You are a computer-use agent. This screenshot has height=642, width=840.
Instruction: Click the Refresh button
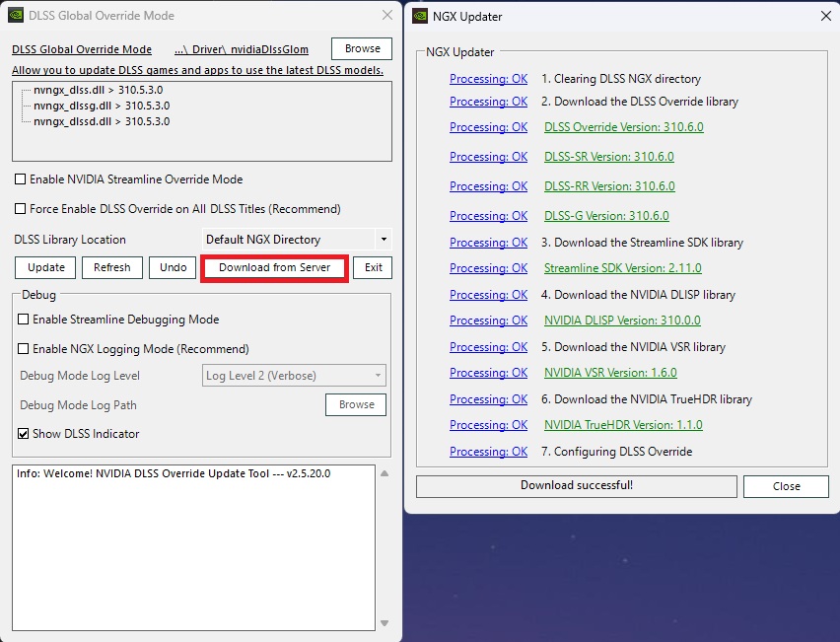point(112,267)
